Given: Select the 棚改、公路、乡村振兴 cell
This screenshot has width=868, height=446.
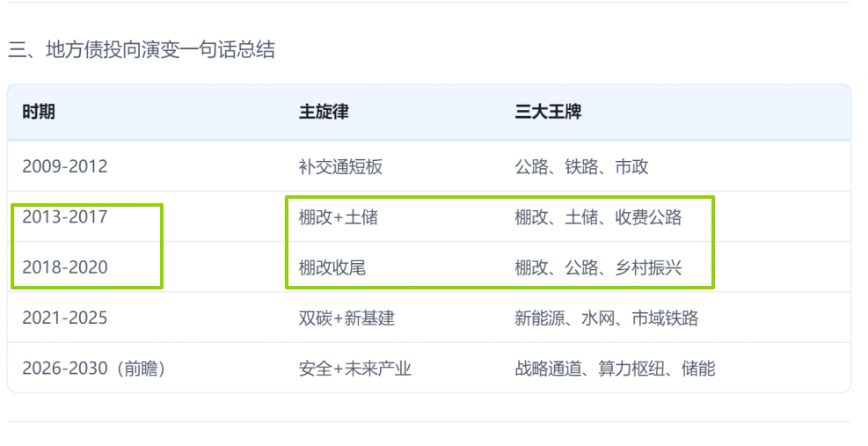Looking at the screenshot, I should pyautogui.click(x=598, y=267).
